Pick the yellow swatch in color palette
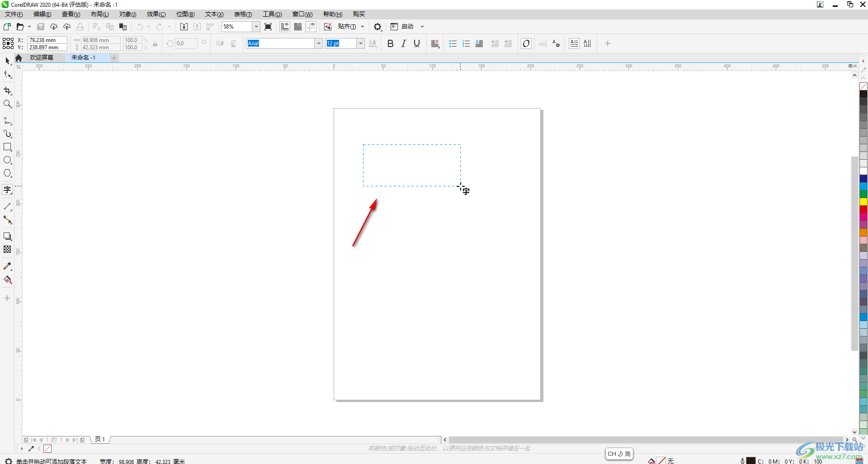The image size is (868, 464). [863, 202]
